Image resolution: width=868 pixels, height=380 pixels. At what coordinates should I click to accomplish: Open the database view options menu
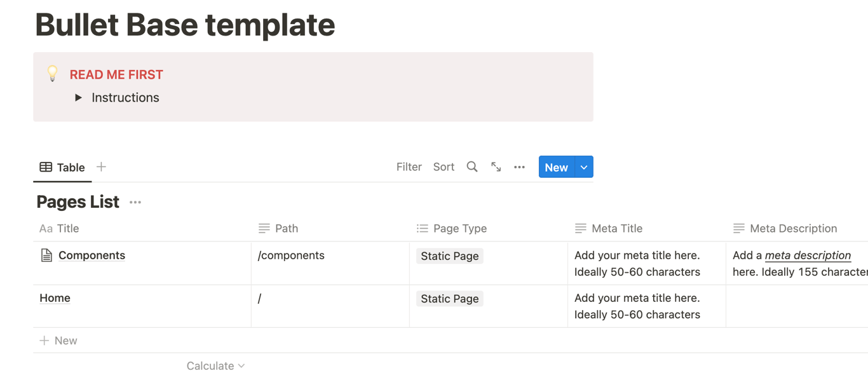point(519,167)
